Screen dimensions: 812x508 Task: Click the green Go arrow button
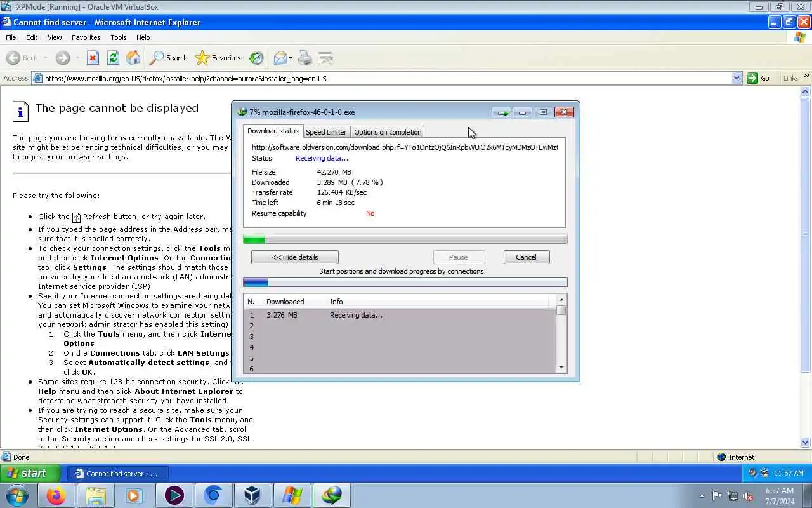click(752, 78)
